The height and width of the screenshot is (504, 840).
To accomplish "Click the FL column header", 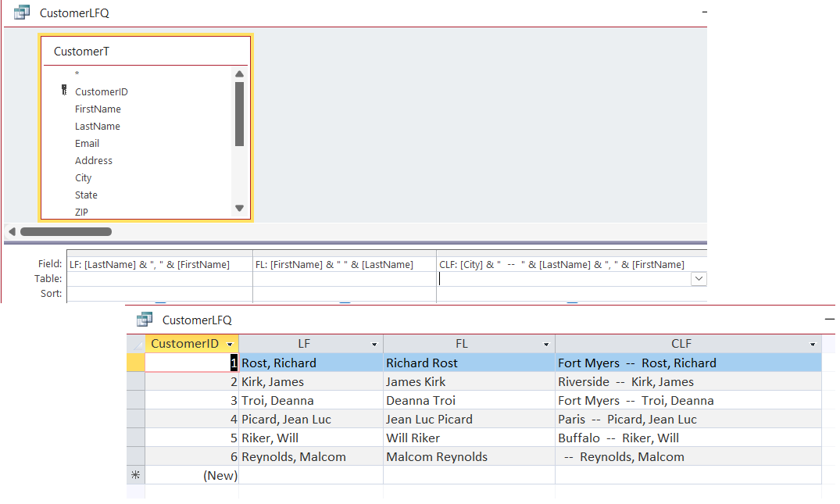I will pos(462,343).
